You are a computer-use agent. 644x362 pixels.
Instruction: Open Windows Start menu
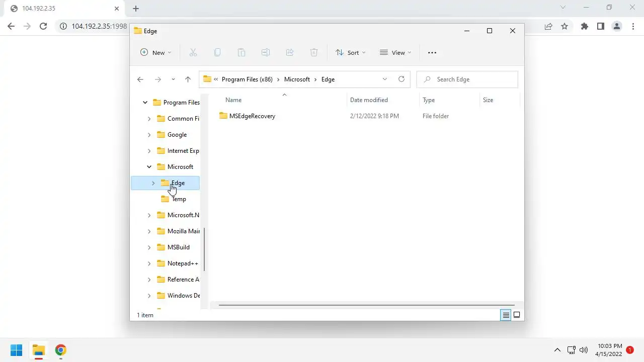pyautogui.click(x=17, y=350)
